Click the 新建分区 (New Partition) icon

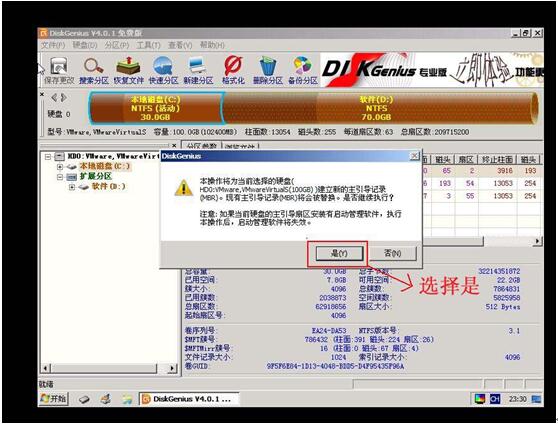[198, 70]
